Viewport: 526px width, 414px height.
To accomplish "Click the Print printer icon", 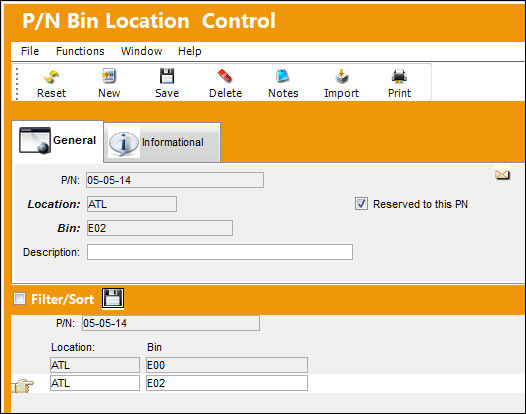I will [399, 76].
